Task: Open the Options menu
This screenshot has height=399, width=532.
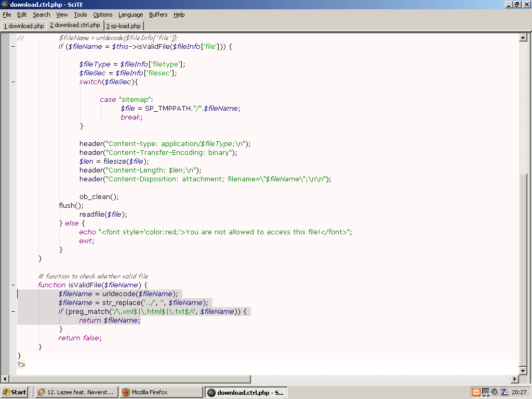Action: tap(103, 15)
